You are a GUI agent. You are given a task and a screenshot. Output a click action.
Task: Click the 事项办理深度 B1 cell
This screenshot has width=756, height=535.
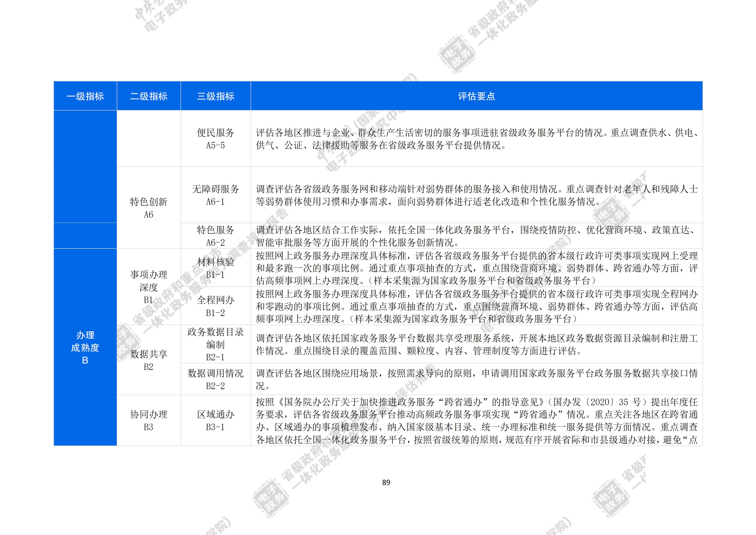[148, 287]
